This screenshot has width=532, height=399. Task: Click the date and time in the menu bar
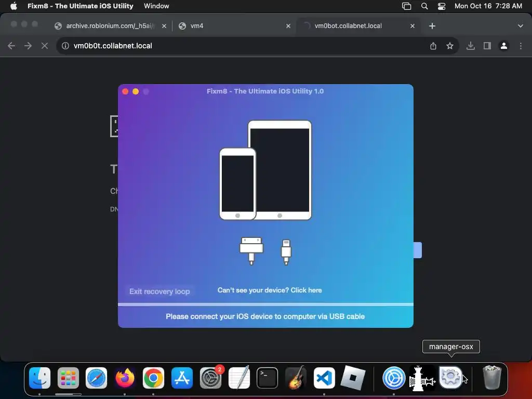(x=488, y=6)
